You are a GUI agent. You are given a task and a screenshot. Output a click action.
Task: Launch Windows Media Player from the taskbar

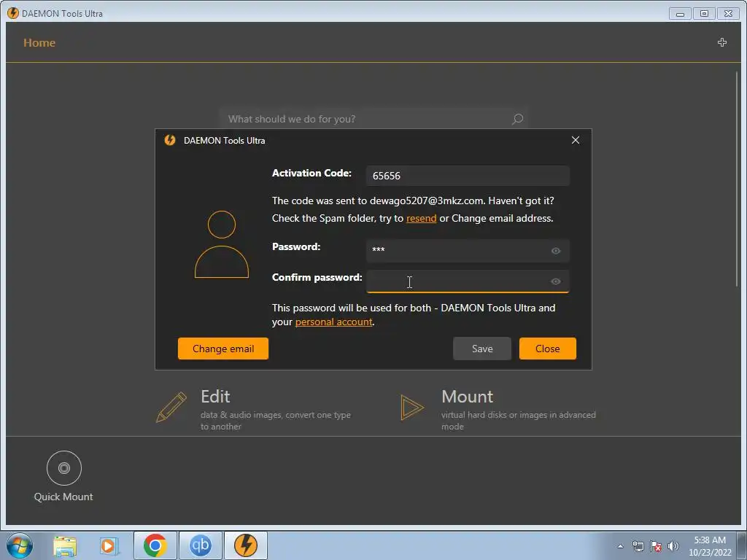(109, 545)
